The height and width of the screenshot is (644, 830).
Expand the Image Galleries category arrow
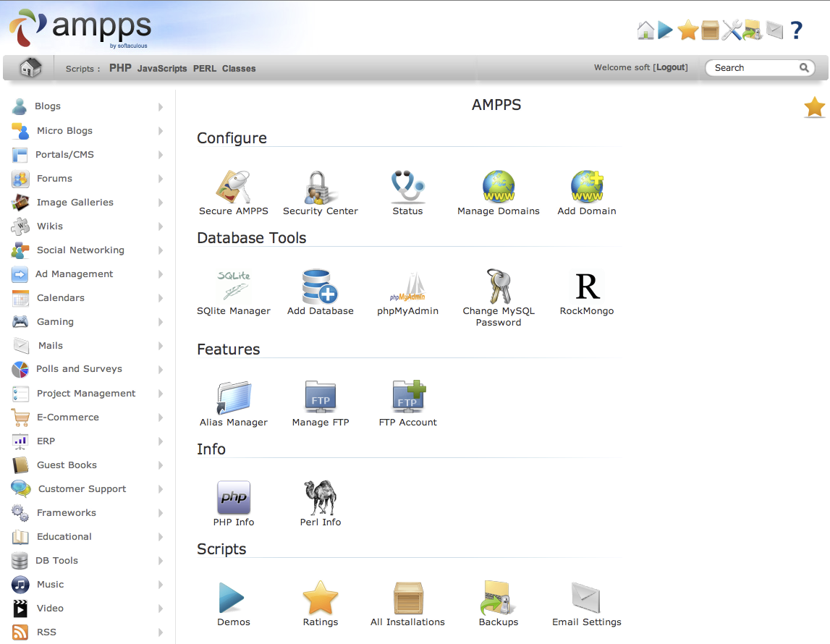pos(161,203)
